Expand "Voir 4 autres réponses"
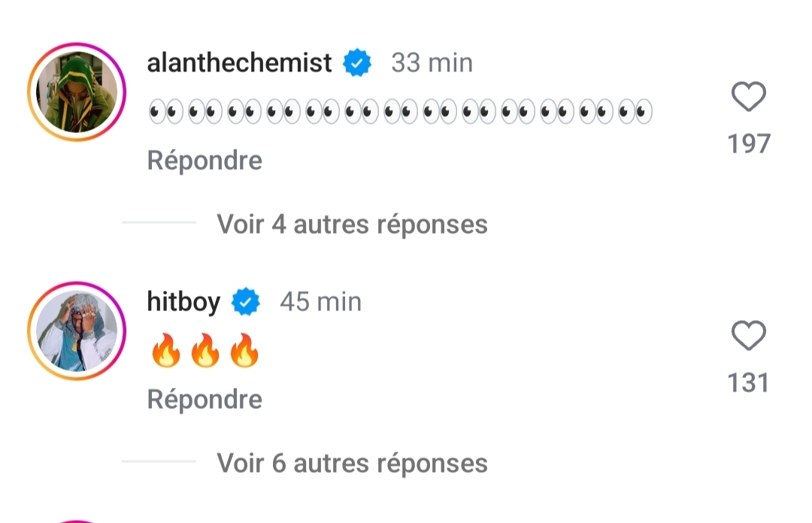 click(352, 224)
